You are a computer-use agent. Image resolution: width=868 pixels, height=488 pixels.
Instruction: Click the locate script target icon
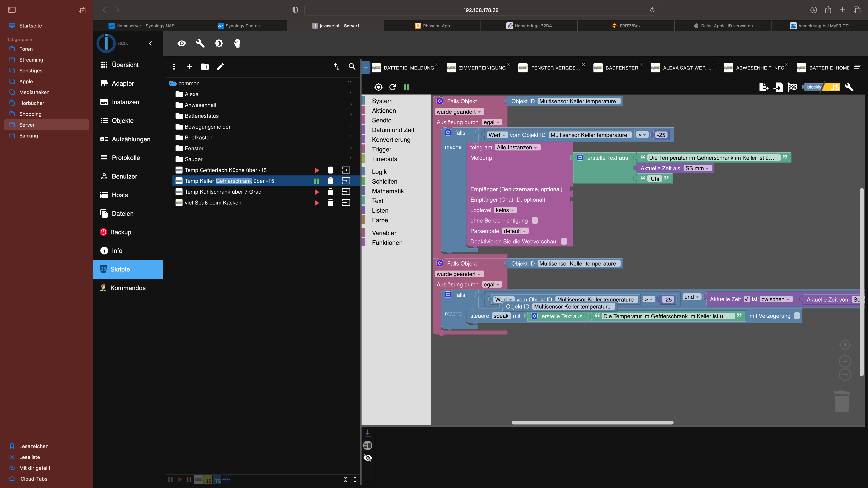[x=378, y=87]
